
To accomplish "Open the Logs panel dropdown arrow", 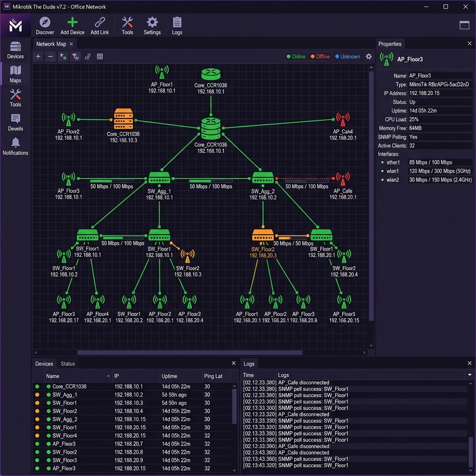I will click(x=469, y=375).
